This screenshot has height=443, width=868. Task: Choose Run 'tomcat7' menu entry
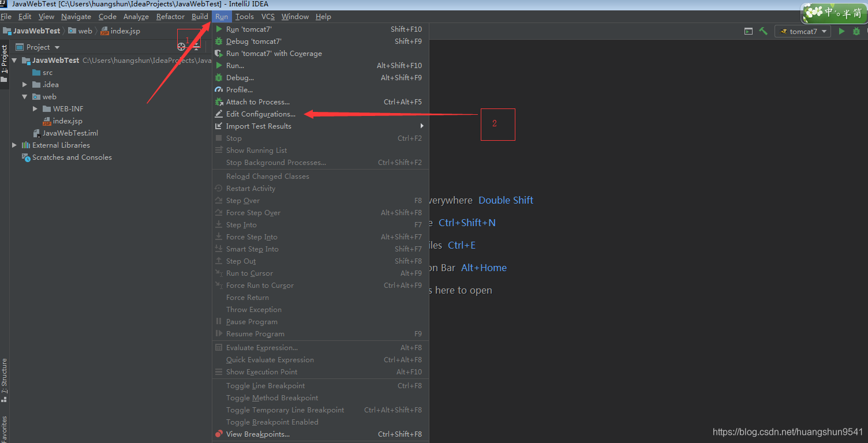(x=320, y=29)
